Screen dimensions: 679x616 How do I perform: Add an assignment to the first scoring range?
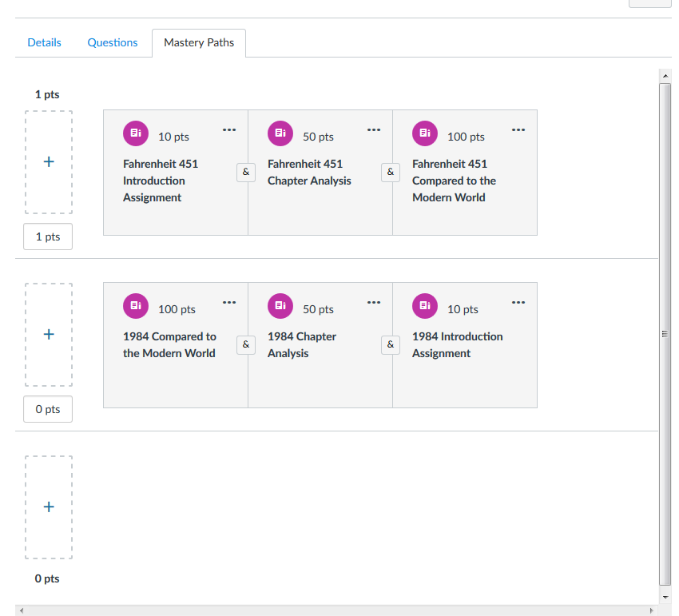pos(49,162)
